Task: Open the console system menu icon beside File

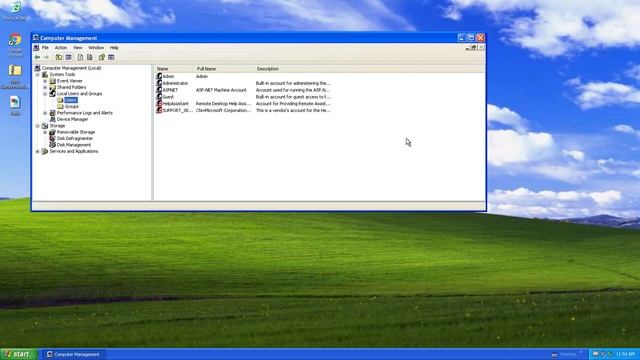Action: (36, 48)
